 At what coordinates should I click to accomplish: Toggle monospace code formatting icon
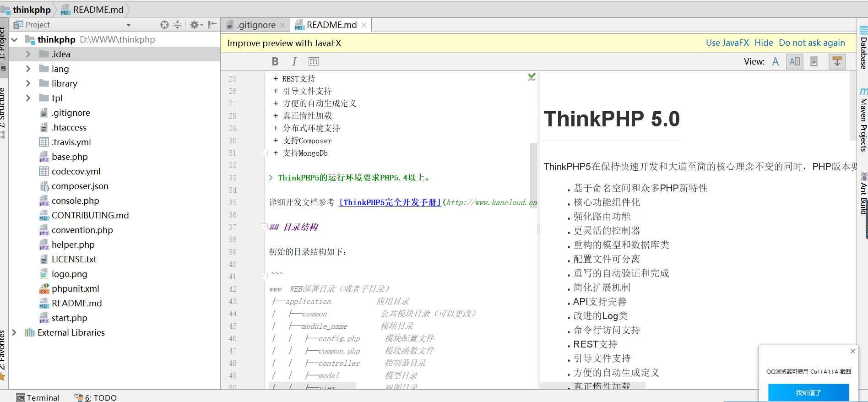coord(314,61)
